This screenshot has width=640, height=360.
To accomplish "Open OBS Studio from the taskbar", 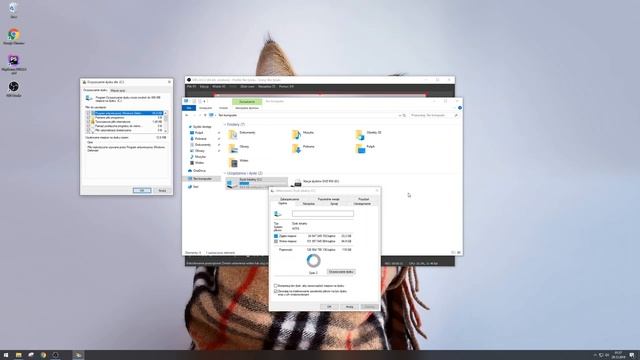I will point(56,355).
